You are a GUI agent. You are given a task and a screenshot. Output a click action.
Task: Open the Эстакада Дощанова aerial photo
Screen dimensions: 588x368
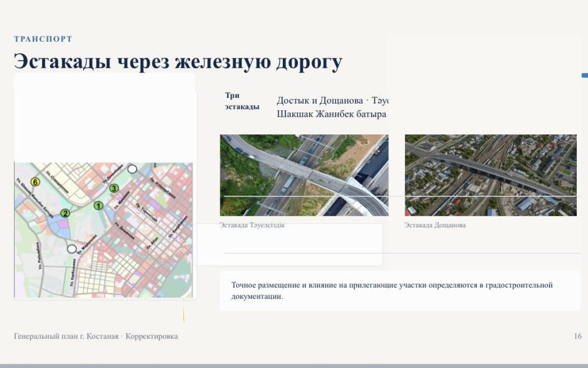click(x=490, y=175)
